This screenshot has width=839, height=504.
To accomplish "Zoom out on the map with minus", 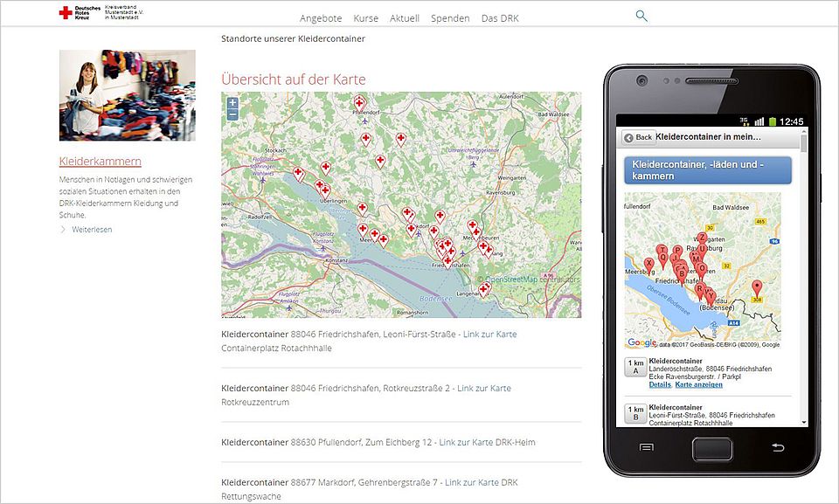I will [x=232, y=114].
